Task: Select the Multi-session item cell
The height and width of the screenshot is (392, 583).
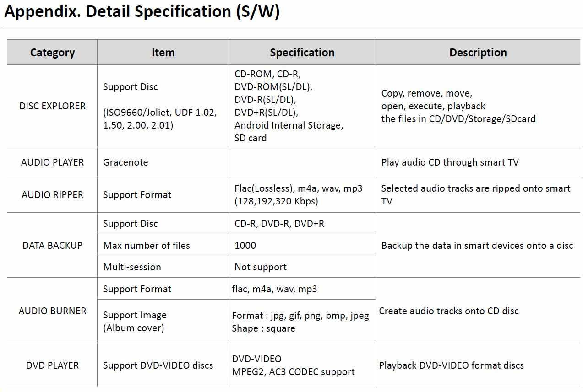Action: coord(132,267)
